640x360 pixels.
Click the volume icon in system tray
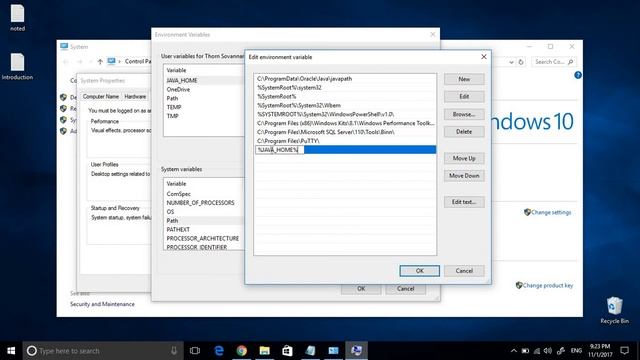[548, 351]
